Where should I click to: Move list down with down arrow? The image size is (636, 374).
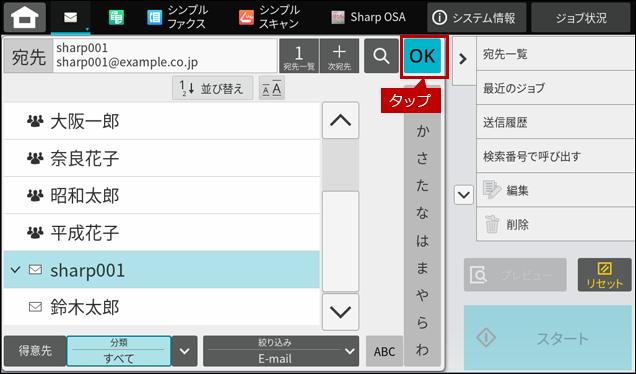click(x=340, y=312)
